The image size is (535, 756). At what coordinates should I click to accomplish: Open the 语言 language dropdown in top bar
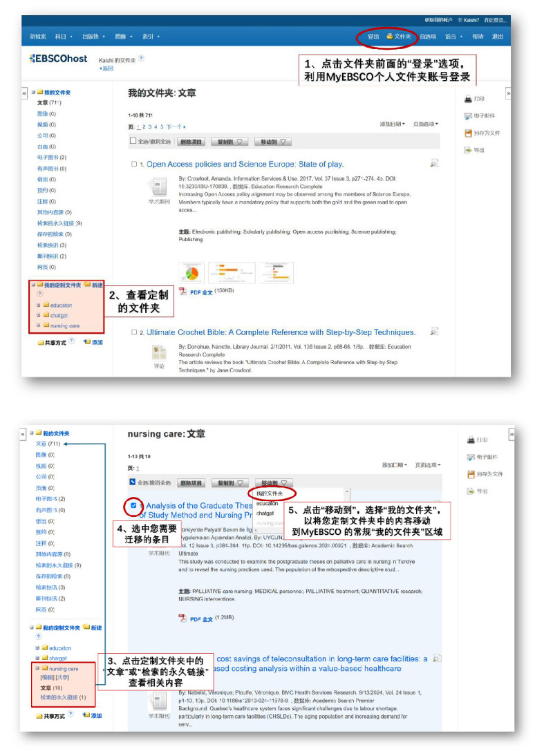pos(453,36)
